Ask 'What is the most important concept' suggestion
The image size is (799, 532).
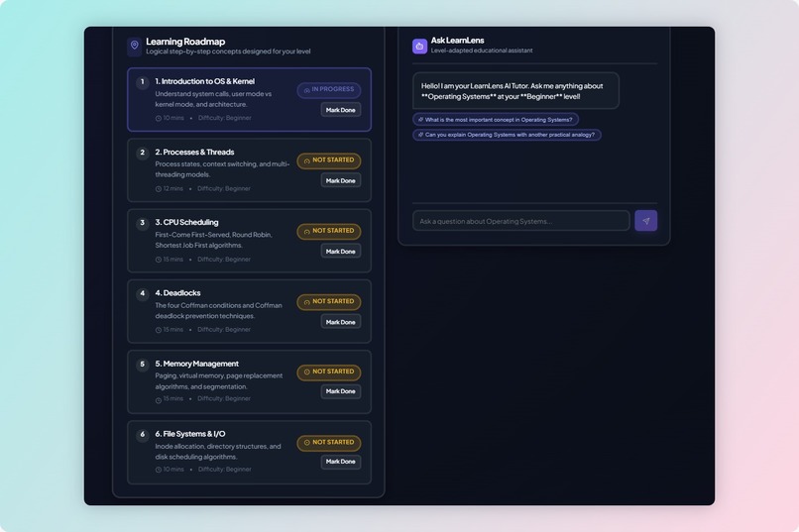coord(496,120)
